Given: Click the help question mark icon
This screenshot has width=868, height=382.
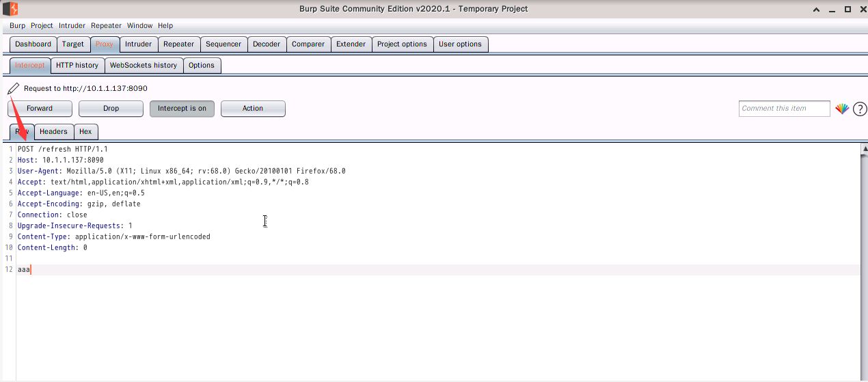Looking at the screenshot, I should [x=860, y=109].
